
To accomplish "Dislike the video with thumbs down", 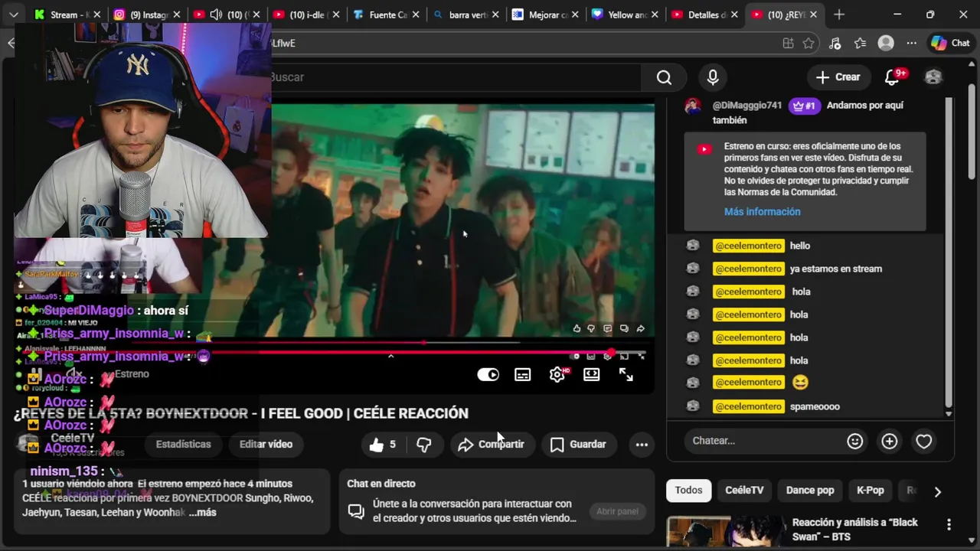I will pyautogui.click(x=423, y=444).
